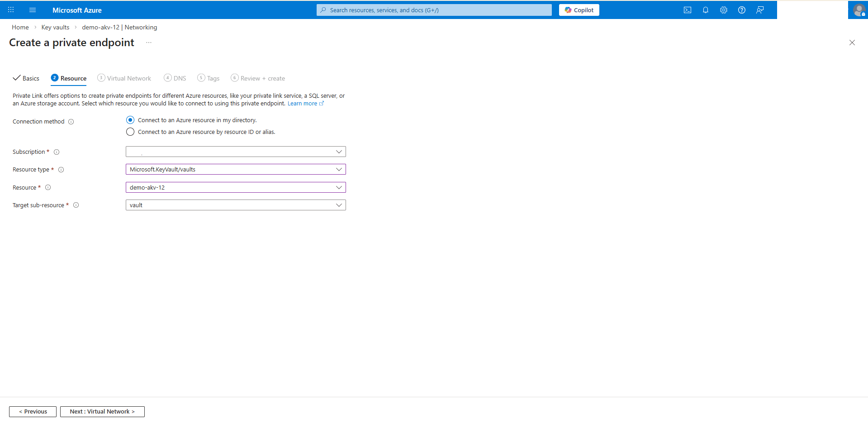Click the resources search field

click(433, 10)
